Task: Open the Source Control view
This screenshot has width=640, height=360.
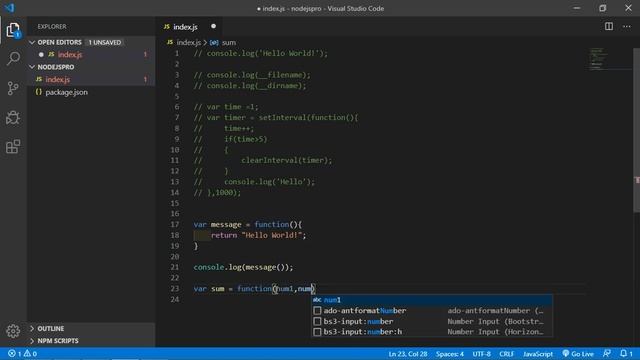Action: click(13, 88)
